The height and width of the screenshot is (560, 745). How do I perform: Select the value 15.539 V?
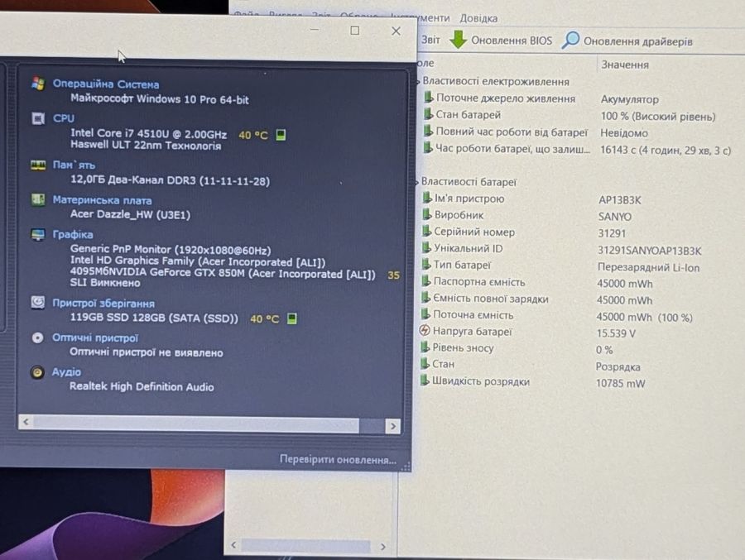pyautogui.click(x=616, y=333)
